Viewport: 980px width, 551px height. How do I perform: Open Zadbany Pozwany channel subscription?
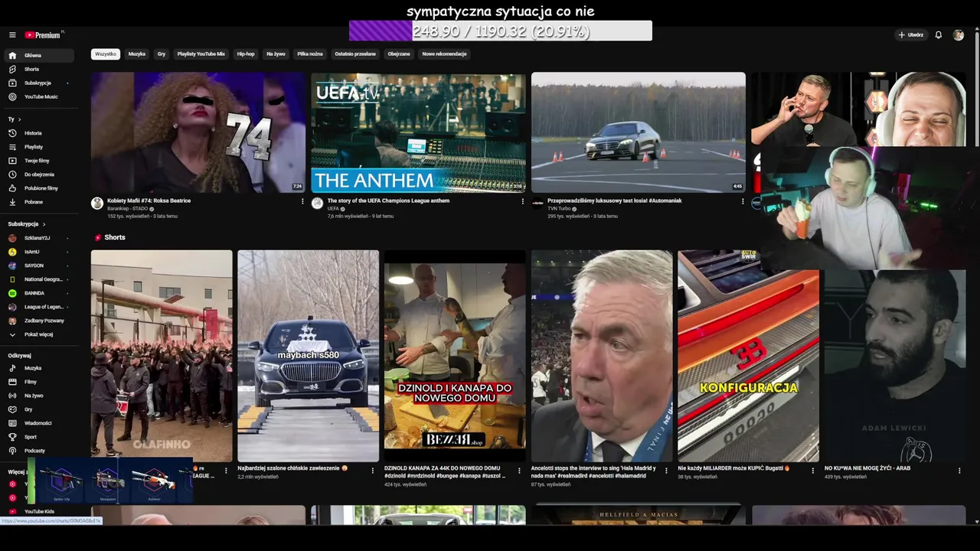click(39, 321)
